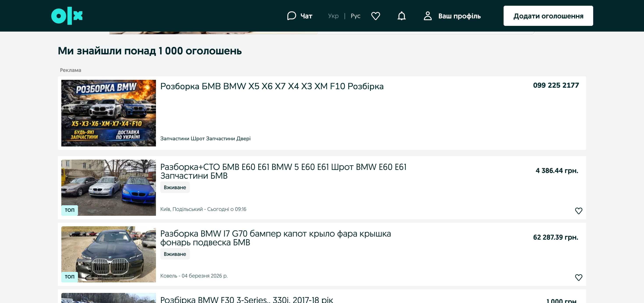The image size is (644, 303).
Task: Click the Реклама label
Action: [x=71, y=70]
